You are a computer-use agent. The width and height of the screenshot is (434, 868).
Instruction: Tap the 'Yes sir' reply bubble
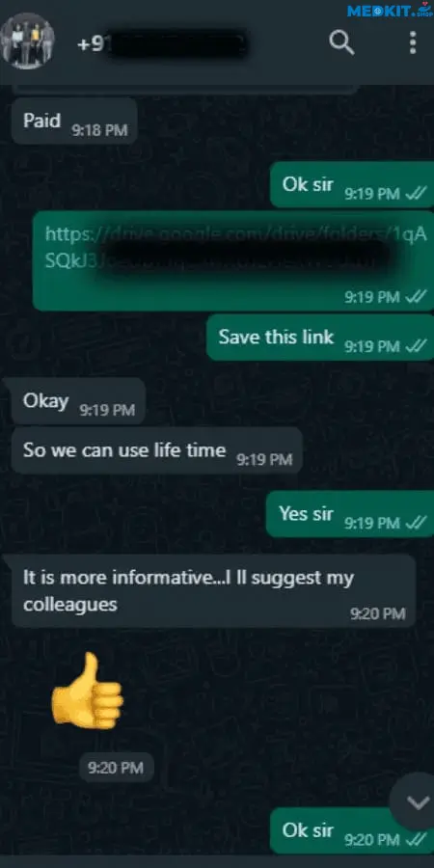pos(350,514)
